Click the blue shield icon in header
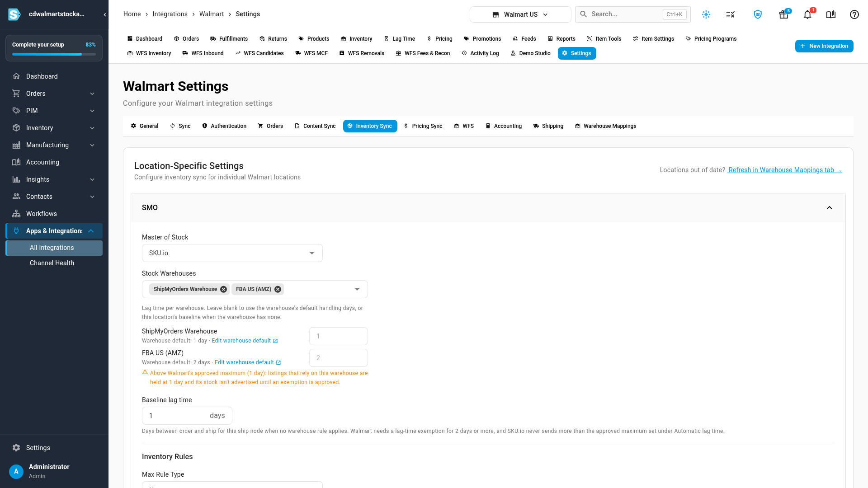Viewport: 868px width, 488px height. coord(758,14)
